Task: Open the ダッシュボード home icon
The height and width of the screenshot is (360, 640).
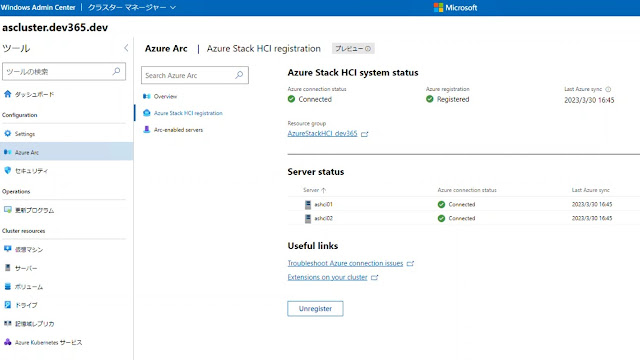Action: coord(7,94)
